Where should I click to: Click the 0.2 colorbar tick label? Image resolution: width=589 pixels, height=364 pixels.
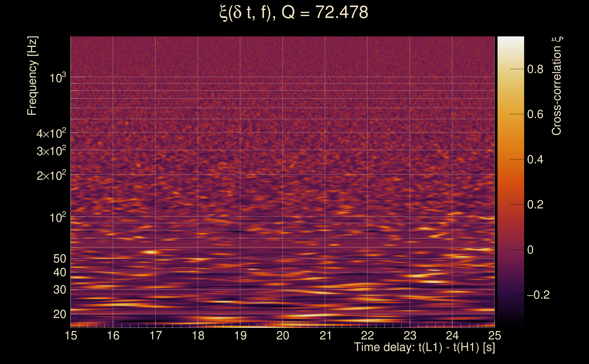tap(535, 205)
